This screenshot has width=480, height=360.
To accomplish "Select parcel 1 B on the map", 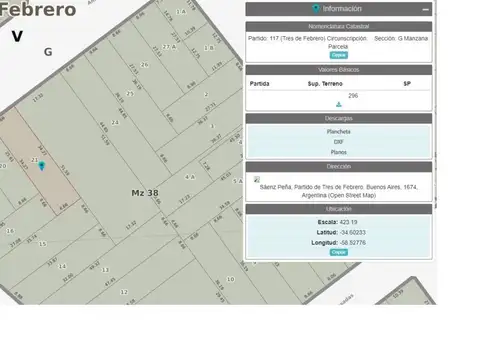I will click(209, 48).
